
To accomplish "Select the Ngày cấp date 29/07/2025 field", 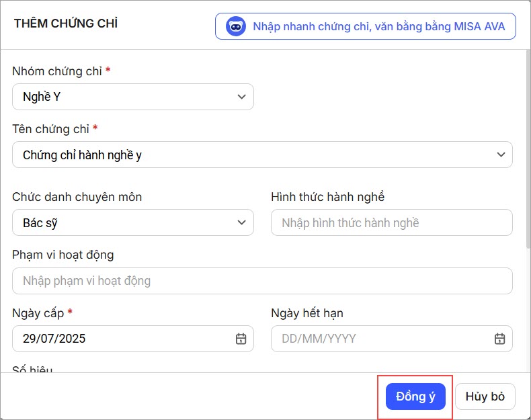I will point(121,339).
